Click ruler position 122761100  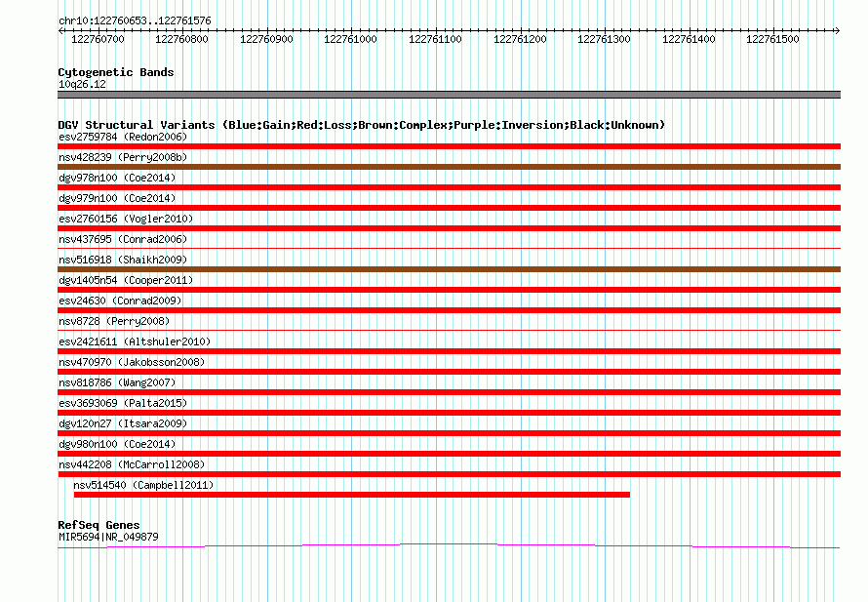click(x=435, y=39)
